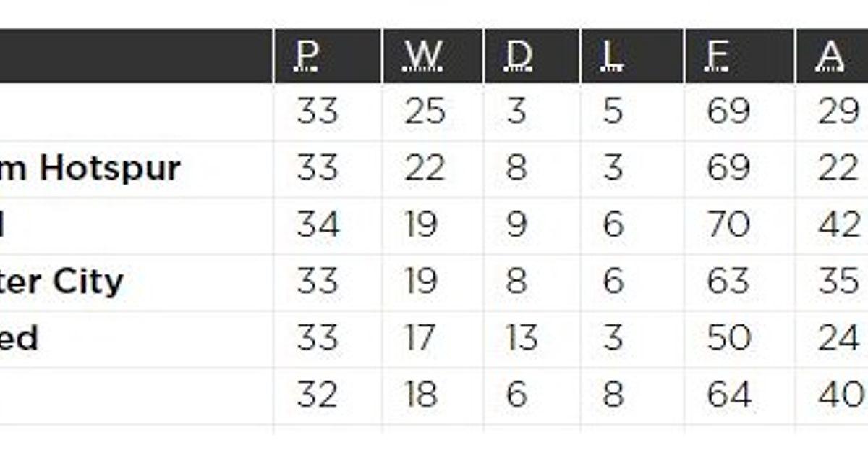Click the L (lost) column header
The image size is (868, 456).
(x=612, y=56)
